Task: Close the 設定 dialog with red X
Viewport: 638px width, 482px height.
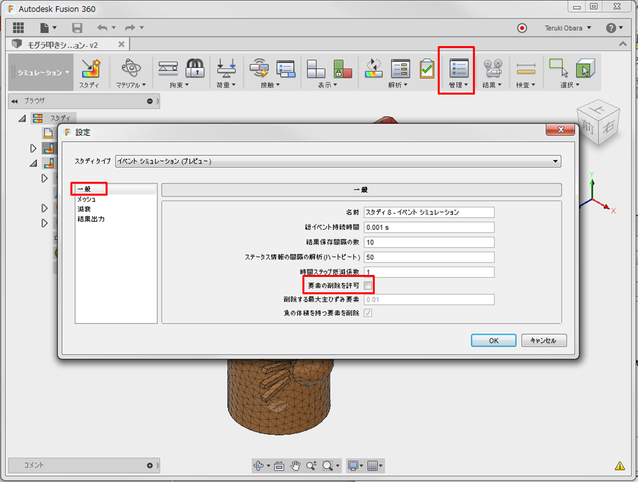Action: click(x=560, y=130)
